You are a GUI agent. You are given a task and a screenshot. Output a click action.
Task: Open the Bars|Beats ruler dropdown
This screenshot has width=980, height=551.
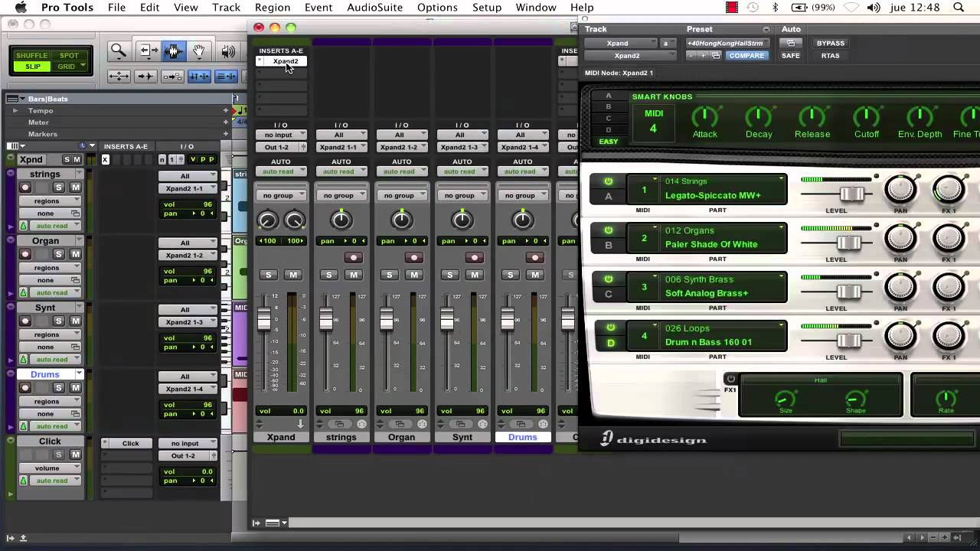pyautogui.click(x=23, y=99)
